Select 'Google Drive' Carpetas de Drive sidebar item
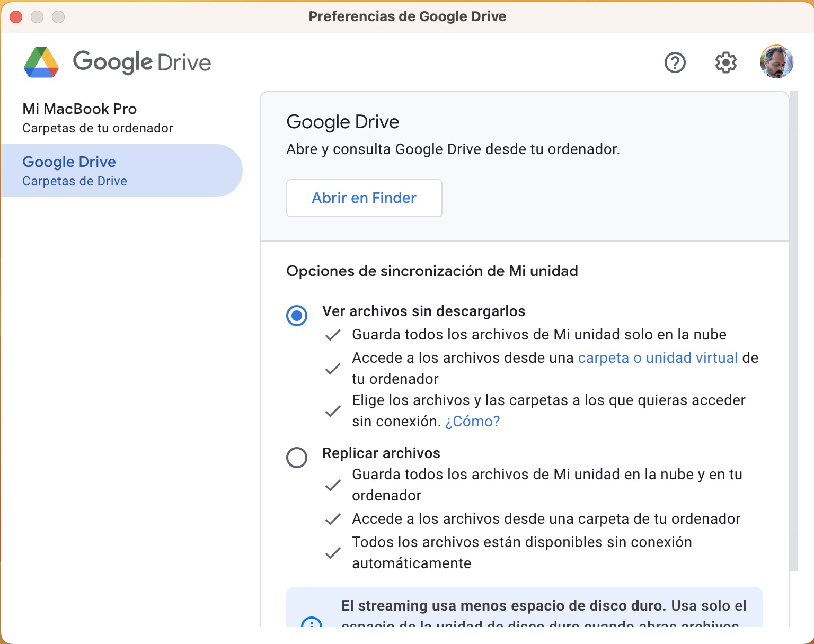Image resolution: width=814 pixels, height=644 pixels. (x=121, y=171)
